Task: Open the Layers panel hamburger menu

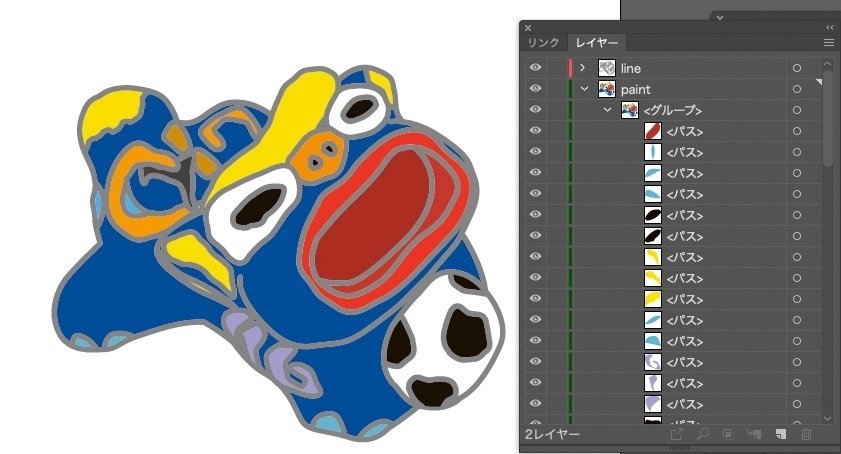Action: click(x=829, y=42)
